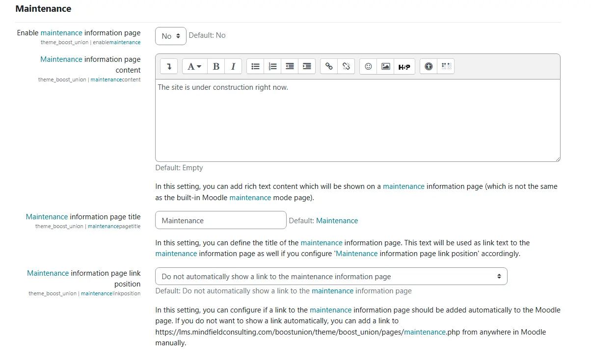This screenshot has width=591, height=364.
Task: Insert H5P content from toolbar
Action: tap(404, 66)
